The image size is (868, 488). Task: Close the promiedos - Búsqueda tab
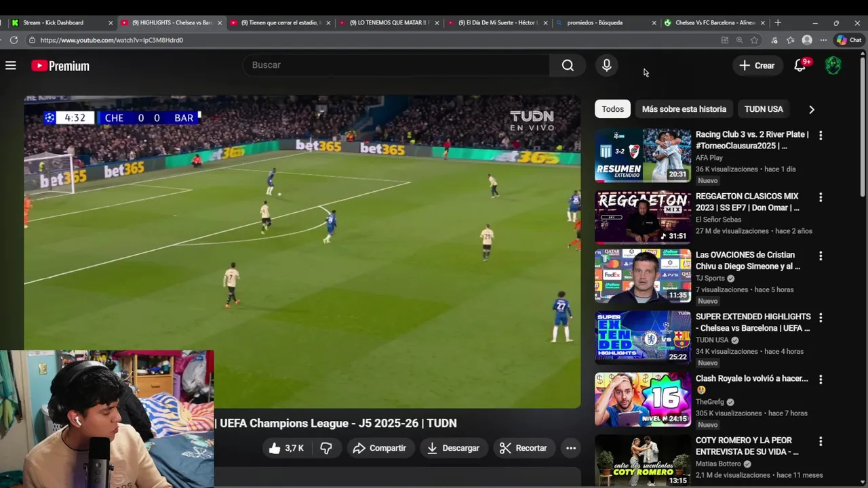coord(654,22)
